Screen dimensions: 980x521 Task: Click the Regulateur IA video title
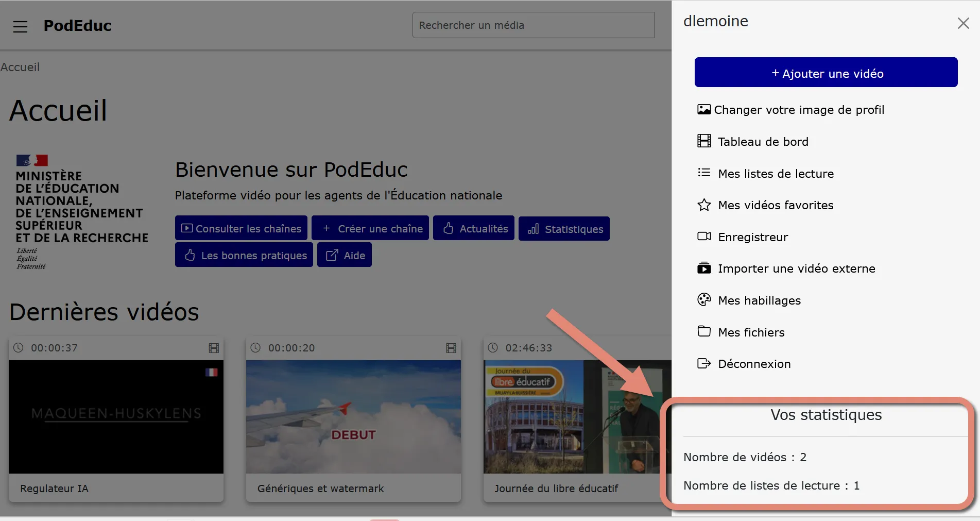click(x=54, y=489)
